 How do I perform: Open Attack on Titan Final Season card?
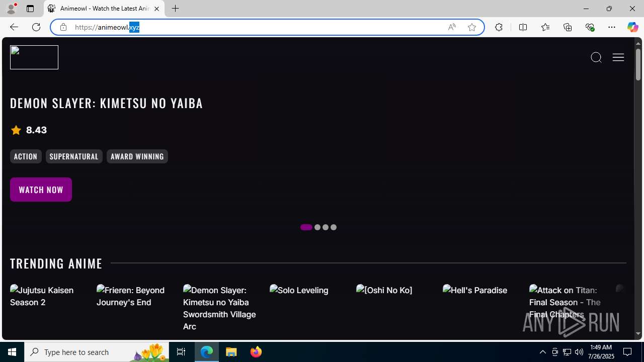tap(566, 302)
